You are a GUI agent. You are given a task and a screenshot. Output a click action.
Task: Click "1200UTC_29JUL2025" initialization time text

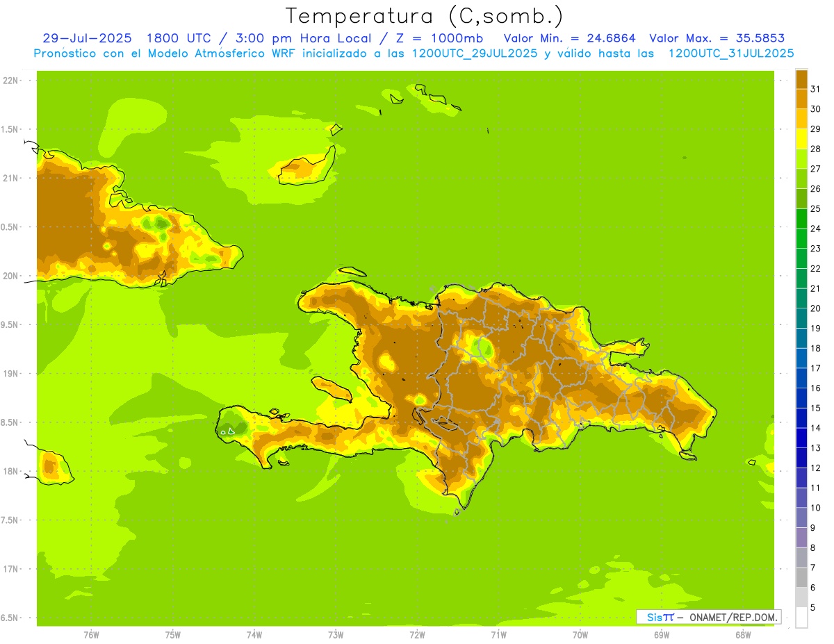(x=475, y=53)
